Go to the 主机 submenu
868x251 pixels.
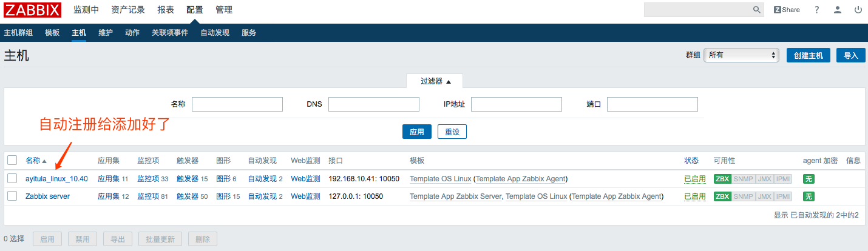[79, 33]
